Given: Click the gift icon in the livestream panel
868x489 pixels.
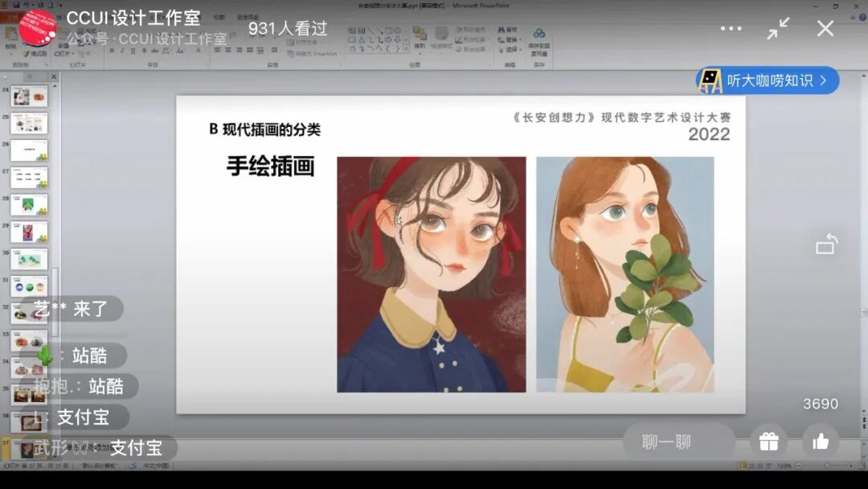Looking at the screenshot, I should pos(768,441).
